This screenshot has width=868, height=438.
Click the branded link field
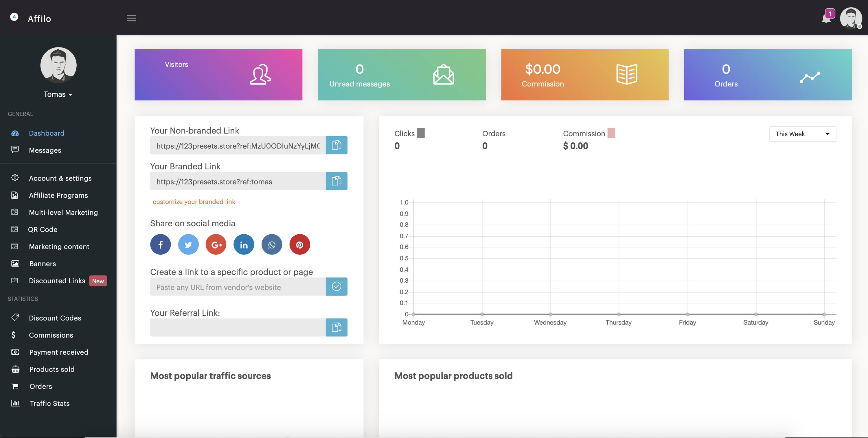click(x=238, y=181)
